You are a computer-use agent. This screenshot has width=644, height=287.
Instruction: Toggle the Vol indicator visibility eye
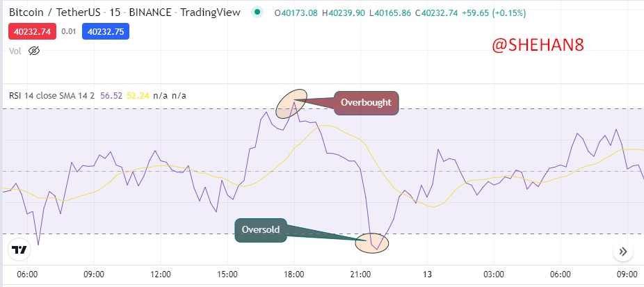[x=34, y=51]
